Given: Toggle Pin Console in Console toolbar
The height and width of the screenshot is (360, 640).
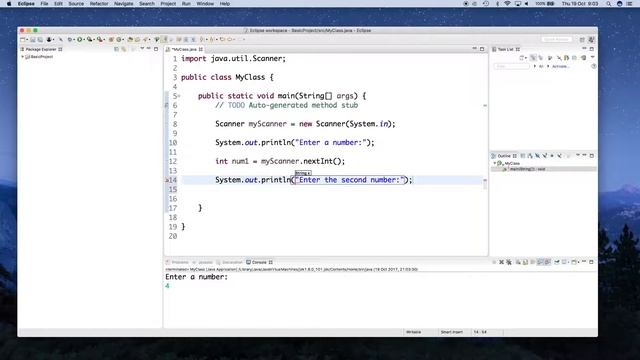Looking at the screenshot, I should tap(557, 262).
